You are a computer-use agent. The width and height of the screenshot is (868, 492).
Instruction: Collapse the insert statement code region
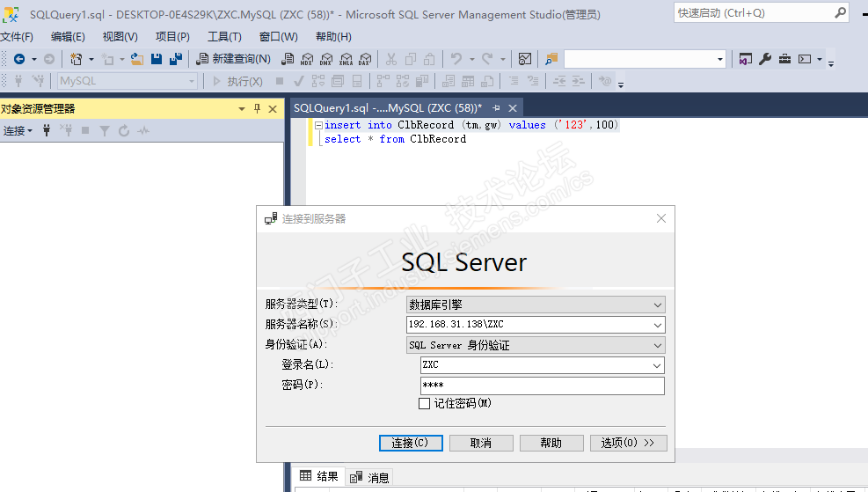[x=318, y=125]
